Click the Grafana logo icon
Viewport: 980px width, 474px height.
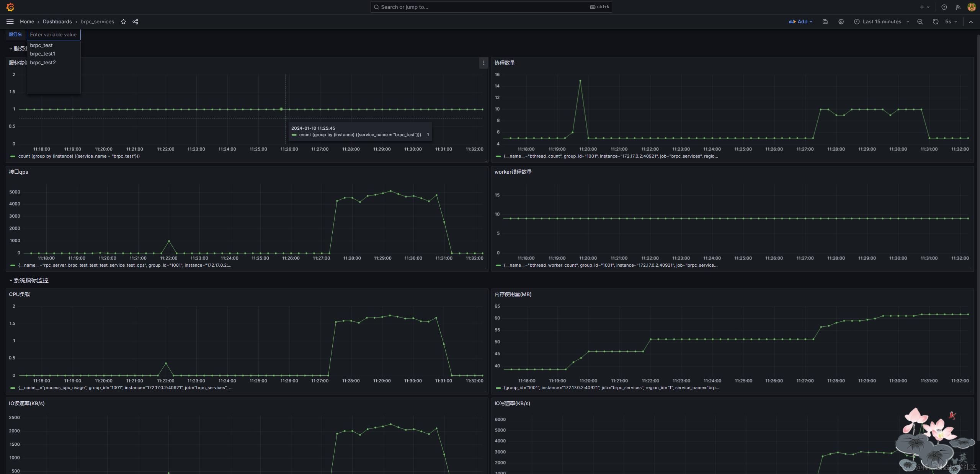coord(10,7)
